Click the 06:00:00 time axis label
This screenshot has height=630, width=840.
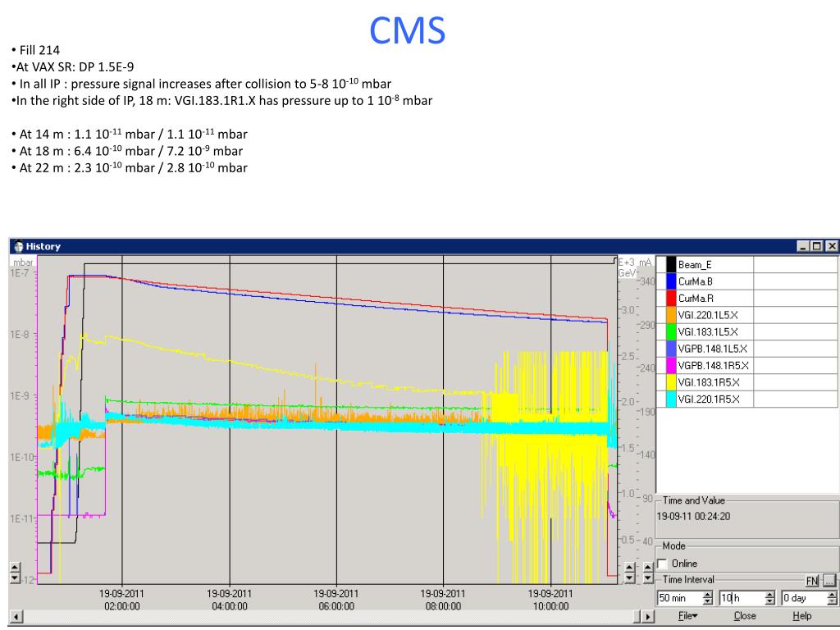point(336,606)
